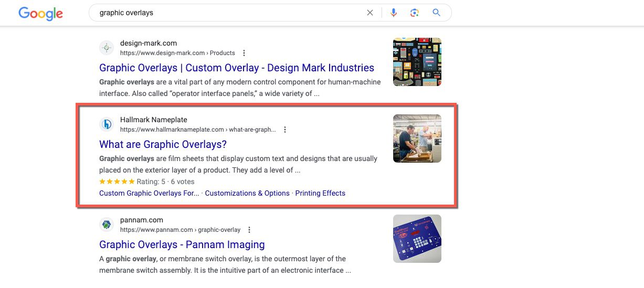644x288 pixels.
Task: Click the www.pannam.com › graphic-overlay URL
Action: (x=180, y=230)
